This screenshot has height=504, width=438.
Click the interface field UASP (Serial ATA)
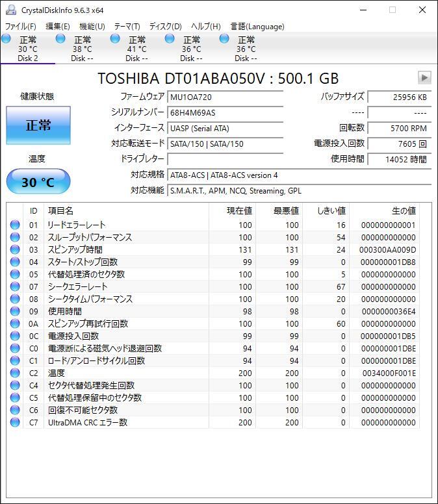click(x=225, y=128)
